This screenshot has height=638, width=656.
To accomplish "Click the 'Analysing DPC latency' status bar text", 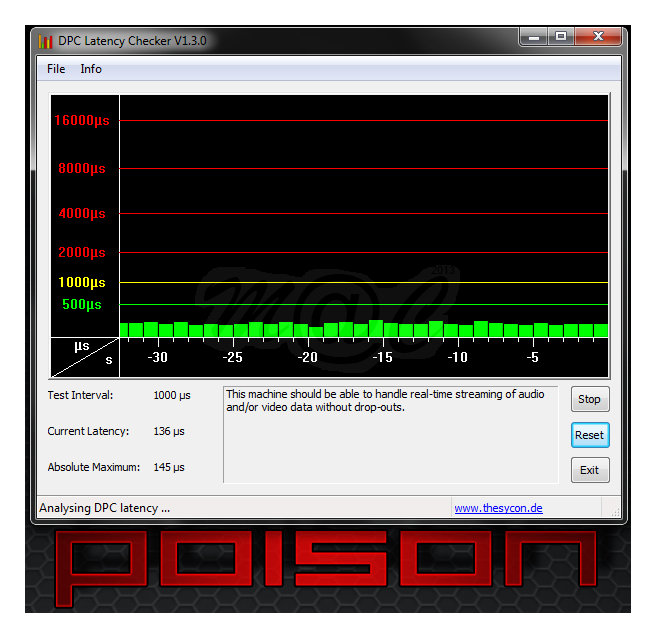I will pyautogui.click(x=105, y=508).
